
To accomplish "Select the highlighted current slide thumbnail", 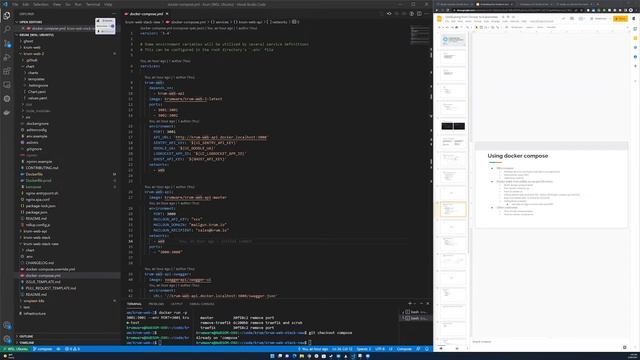I will 453,209.
